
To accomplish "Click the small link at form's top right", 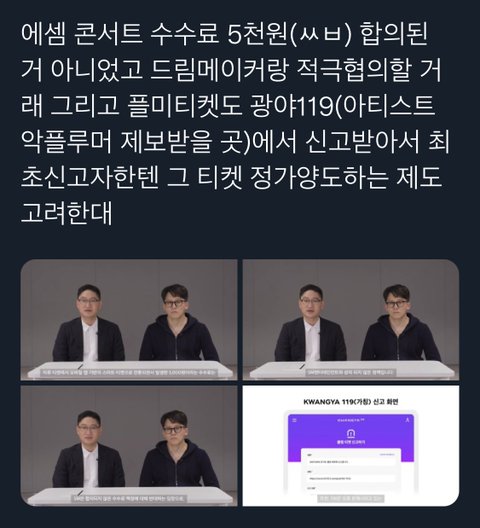I will click(387, 454).
